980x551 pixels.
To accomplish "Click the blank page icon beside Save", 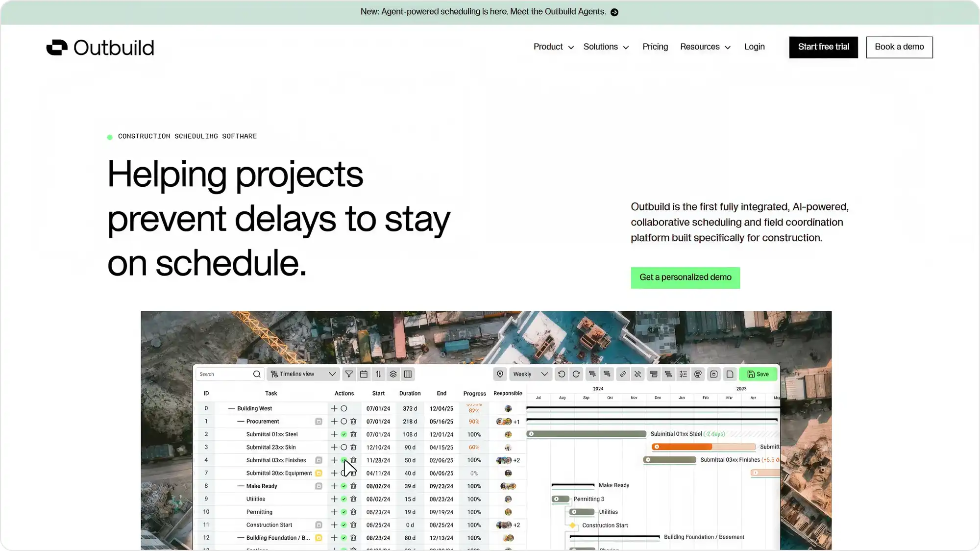I will pos(730,374).
